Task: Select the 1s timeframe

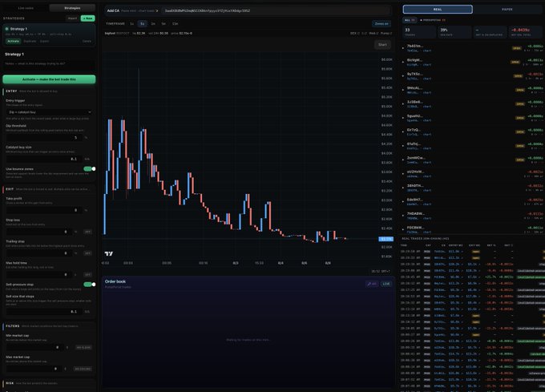Action: (x=131, y=23)
